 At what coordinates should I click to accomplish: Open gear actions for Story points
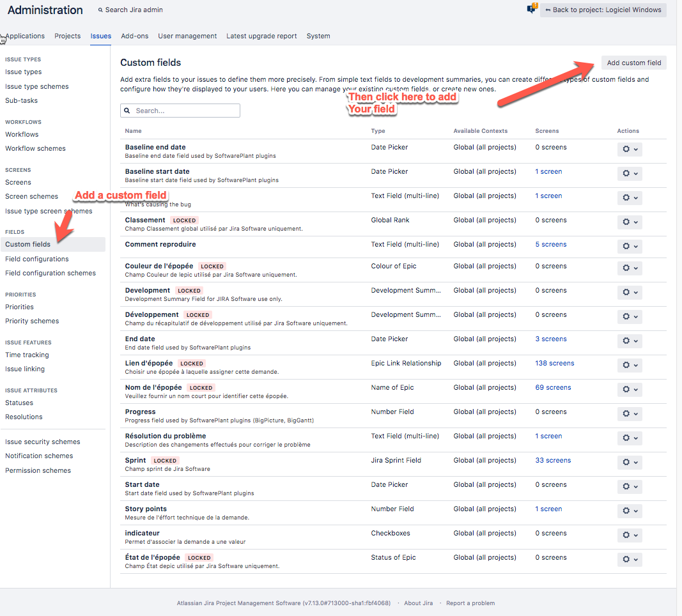click(630, 511)
